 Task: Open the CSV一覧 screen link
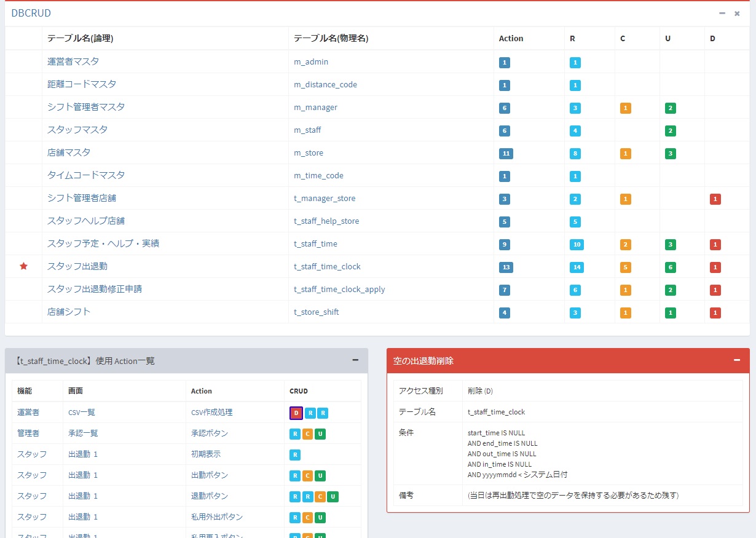coord(82,413)
